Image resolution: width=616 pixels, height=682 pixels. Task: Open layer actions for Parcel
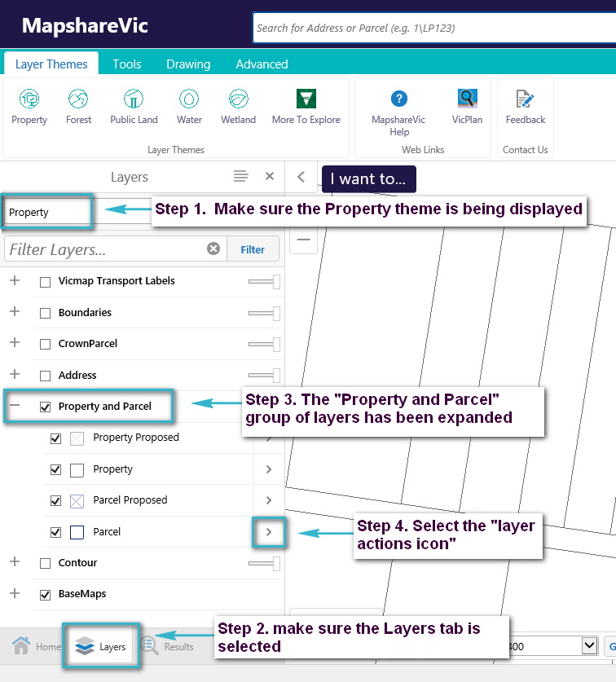269,532
